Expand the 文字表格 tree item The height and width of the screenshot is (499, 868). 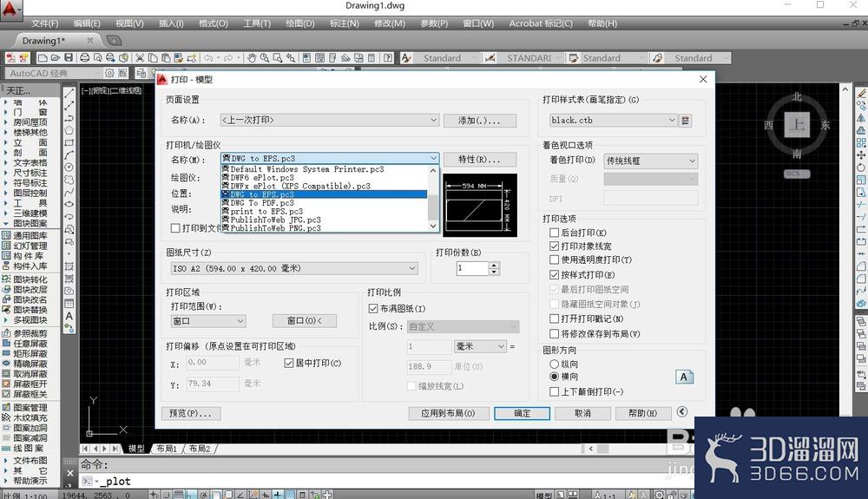click(x=6, y=162)
